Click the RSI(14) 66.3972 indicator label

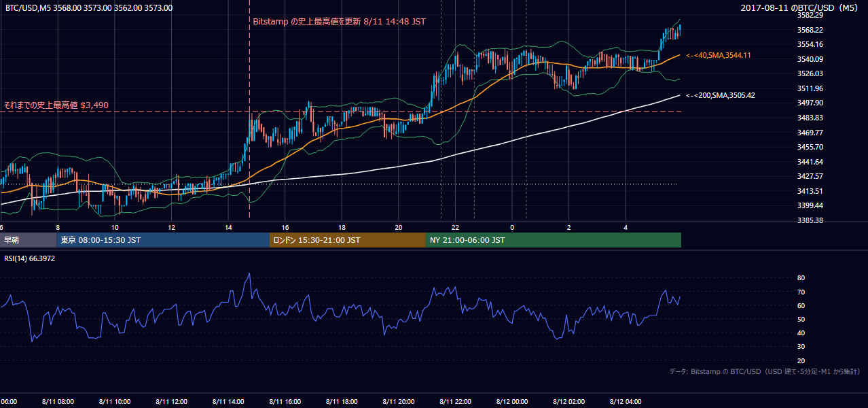coord(30,258)
